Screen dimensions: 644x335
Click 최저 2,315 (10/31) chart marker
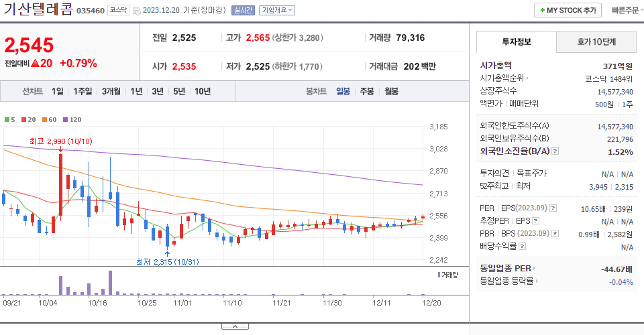[167, 261]
